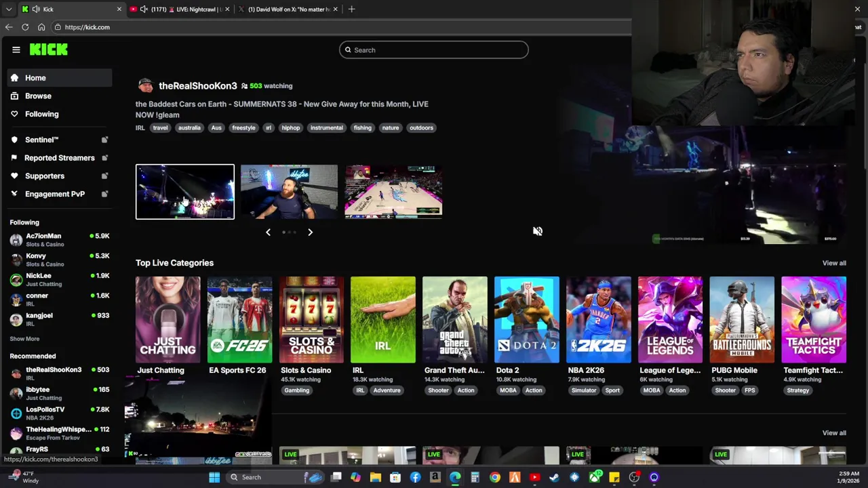Go to previous carousel slide arrow
This screenshot has width=868, height=488.
click(268, 232)
